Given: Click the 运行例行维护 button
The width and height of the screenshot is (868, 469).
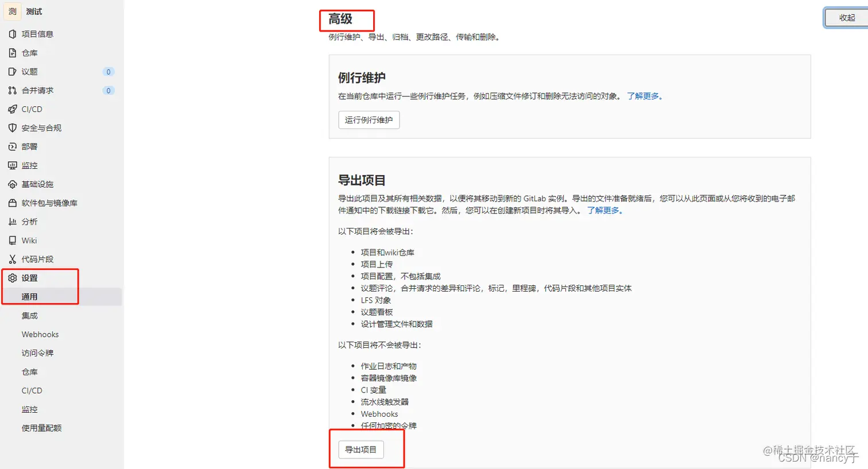Looking at the screenshot, I should click(368, 119).
